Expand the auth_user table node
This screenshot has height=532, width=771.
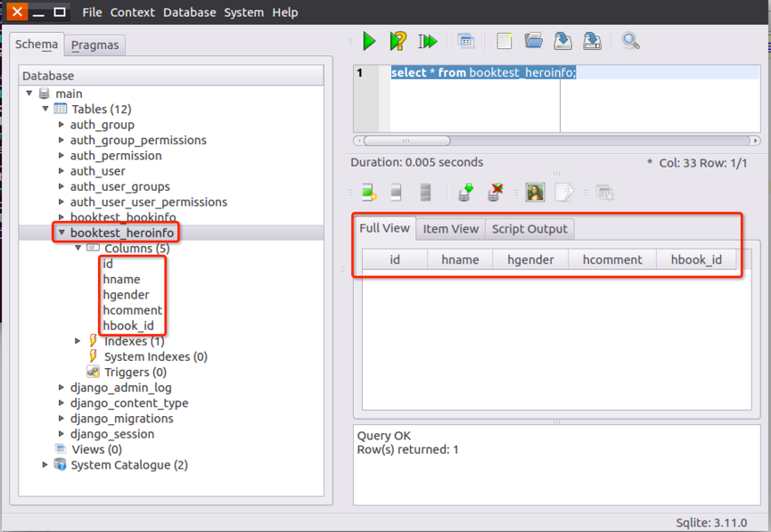point(62,171)
